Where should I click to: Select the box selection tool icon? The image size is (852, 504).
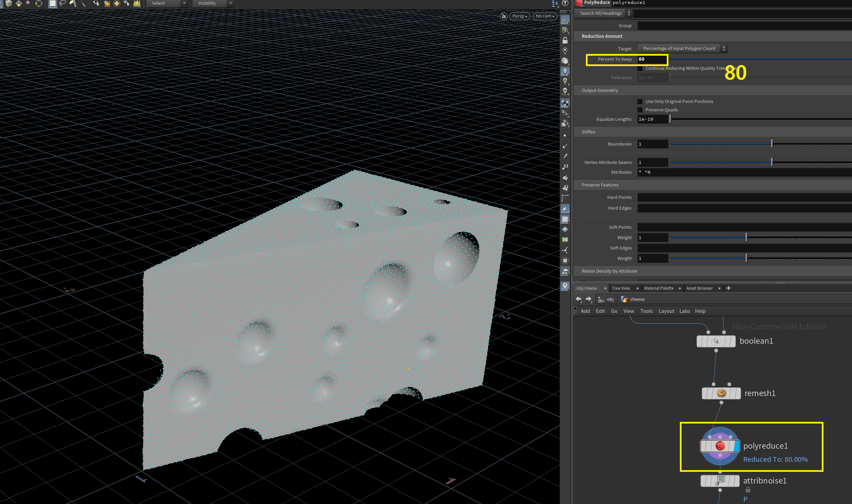pos(52,3)
